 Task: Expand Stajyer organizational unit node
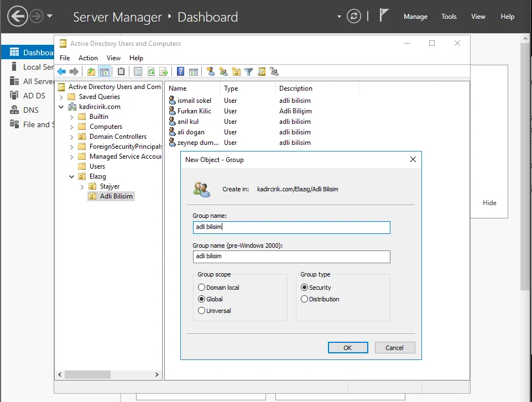pos(82,186)
